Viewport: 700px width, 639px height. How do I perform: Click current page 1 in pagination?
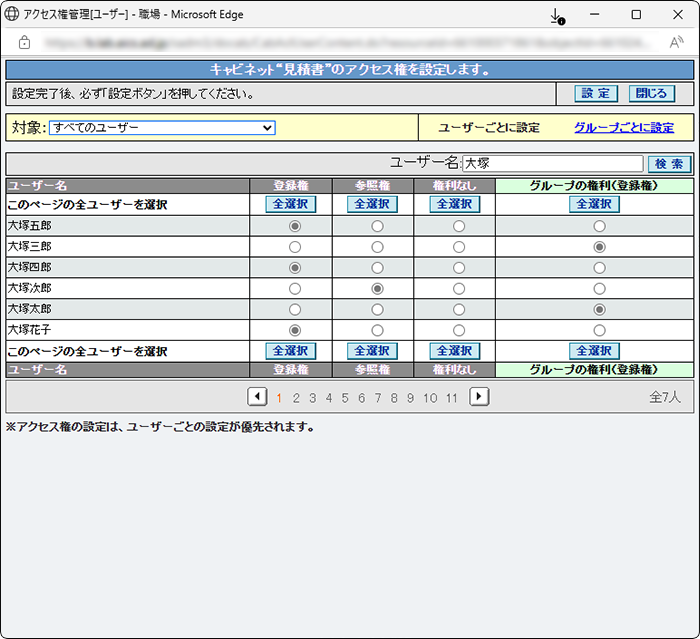point(279,398)
